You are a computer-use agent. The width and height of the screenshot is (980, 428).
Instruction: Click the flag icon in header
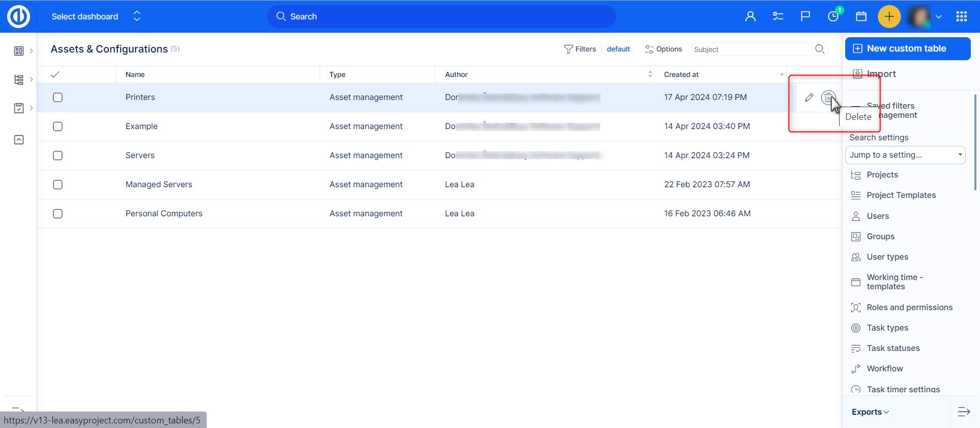pyautogui.click(x=805, y=16)
